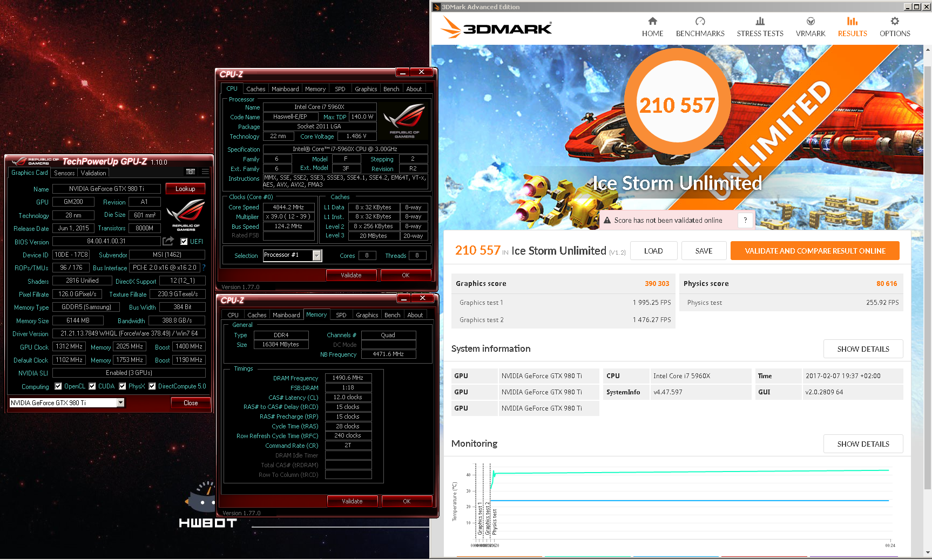Viewport: 932px width, 560px height.
Task: Click the Graphics test 1 result 1 995.25 FPS
Action: (652, 303)
